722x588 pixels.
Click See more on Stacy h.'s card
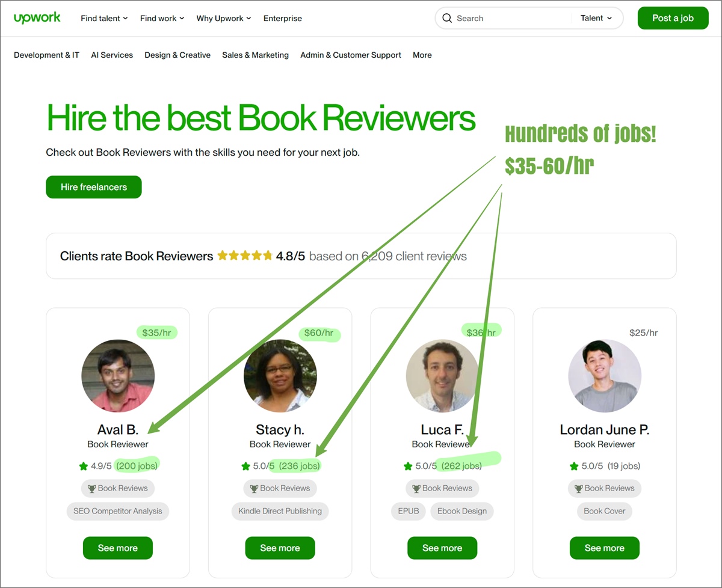coord(280,548)
